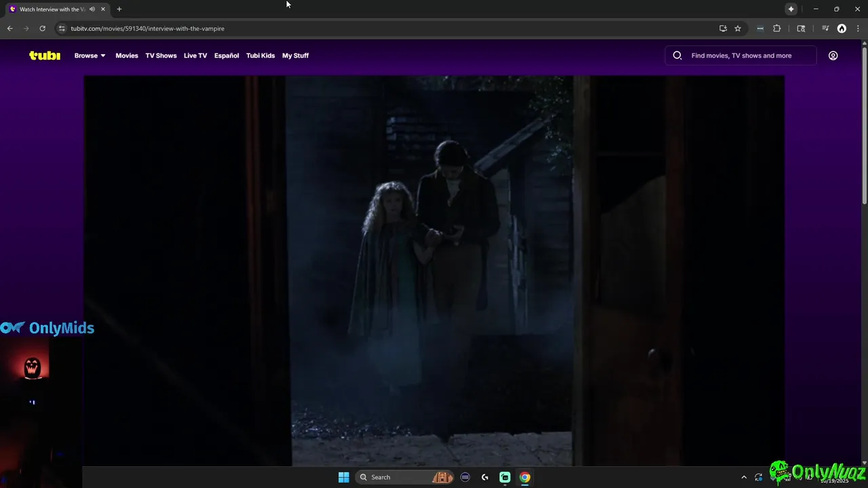868x488 pixels.
Task: Click the Gemini sparkle button
Action: coord(791,9)
